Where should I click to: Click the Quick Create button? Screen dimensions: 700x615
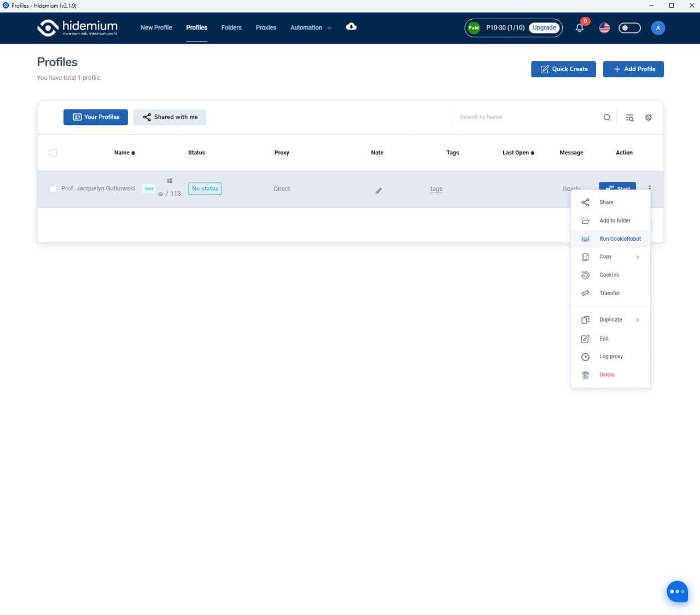click(x=563, y=69)
